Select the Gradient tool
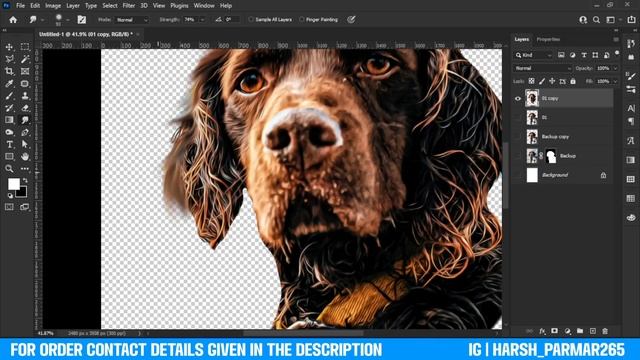 (9, 120)
